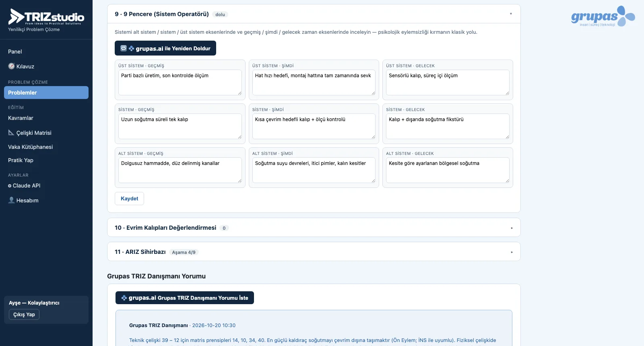Screen dimensions: 644x346
Task: Save the 9 windows with Kaydet
Action: [x=129, y=199]
